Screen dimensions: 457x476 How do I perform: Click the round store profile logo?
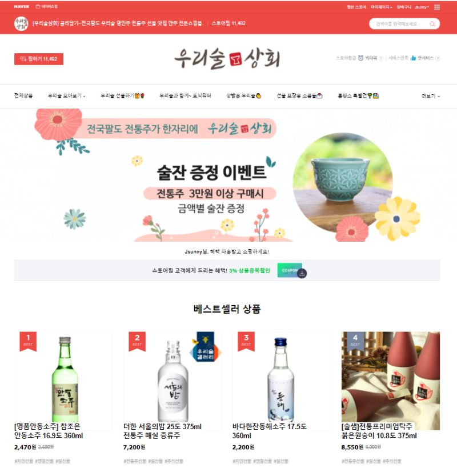[21, 23]
